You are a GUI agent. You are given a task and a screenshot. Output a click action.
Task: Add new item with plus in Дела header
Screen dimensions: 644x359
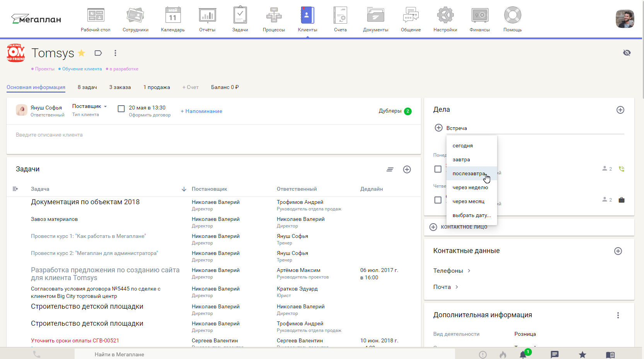point(620,110)
